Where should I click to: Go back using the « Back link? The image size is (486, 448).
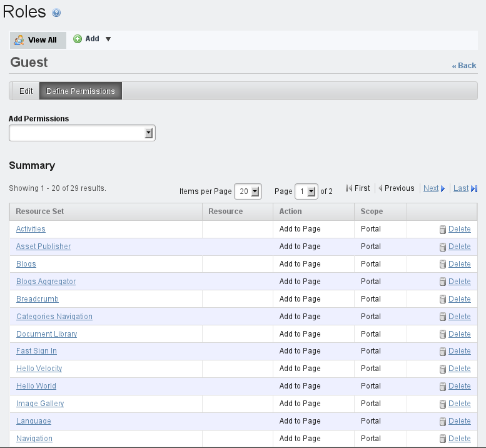464,66
